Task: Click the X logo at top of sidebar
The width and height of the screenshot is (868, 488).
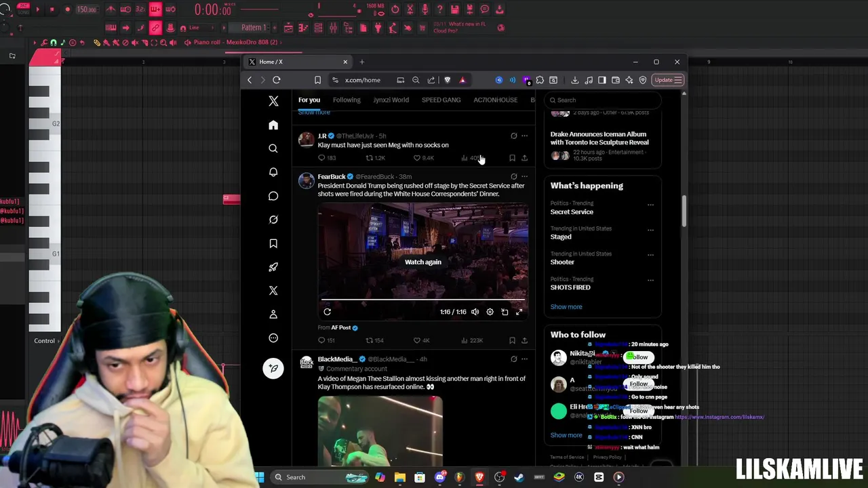Action: coord(273,101)
